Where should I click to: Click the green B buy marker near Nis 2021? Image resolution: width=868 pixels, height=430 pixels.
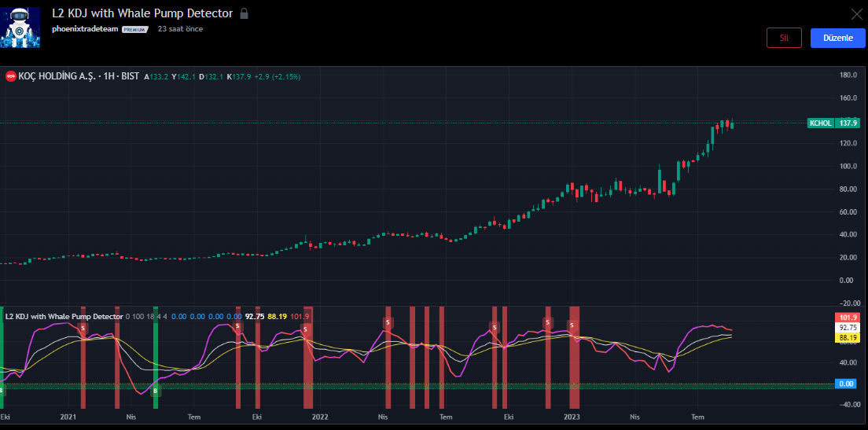tap(155, 391)
